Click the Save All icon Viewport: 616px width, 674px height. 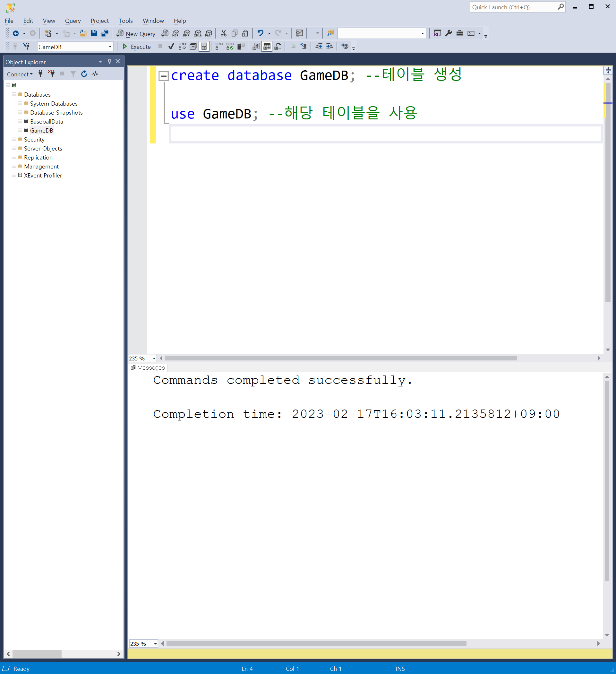pyautogui.click(x=105, y=33)
